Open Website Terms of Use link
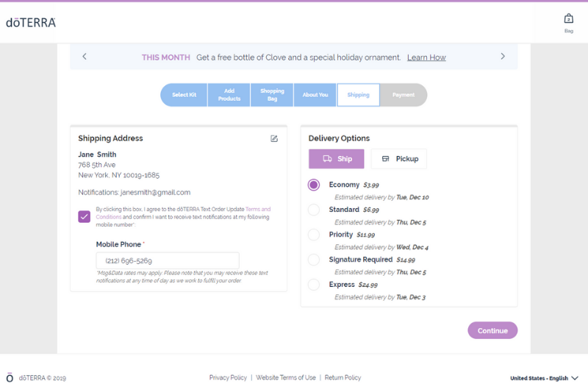The width and height of the screenshot is (588, 392). pos(286,378)
